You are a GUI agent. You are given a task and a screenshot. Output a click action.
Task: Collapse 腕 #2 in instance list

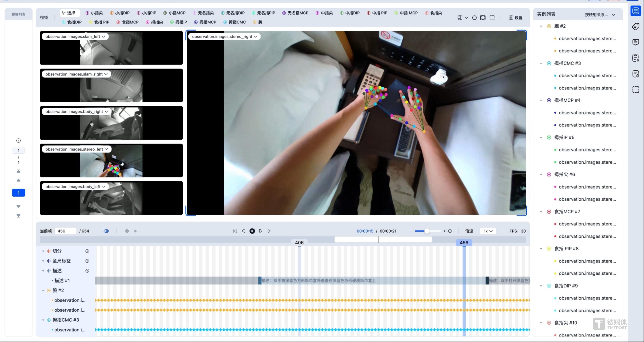[541, 26]
